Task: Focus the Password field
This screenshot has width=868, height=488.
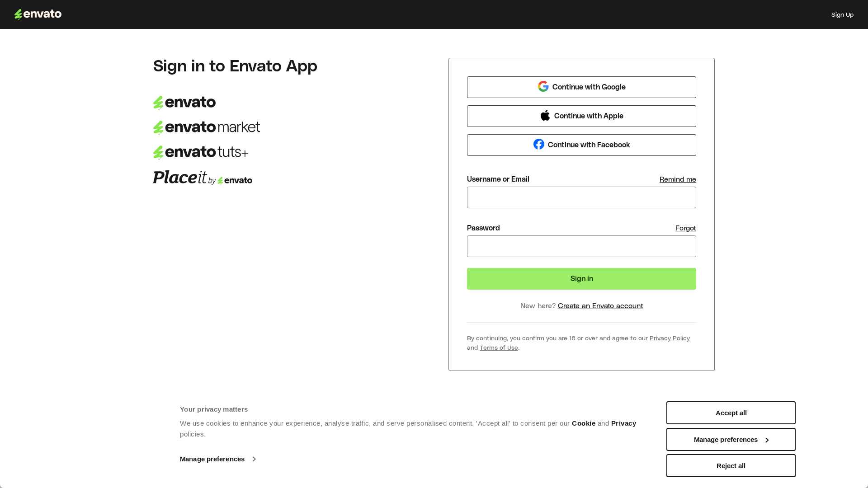Action: [x=581, y=246]
